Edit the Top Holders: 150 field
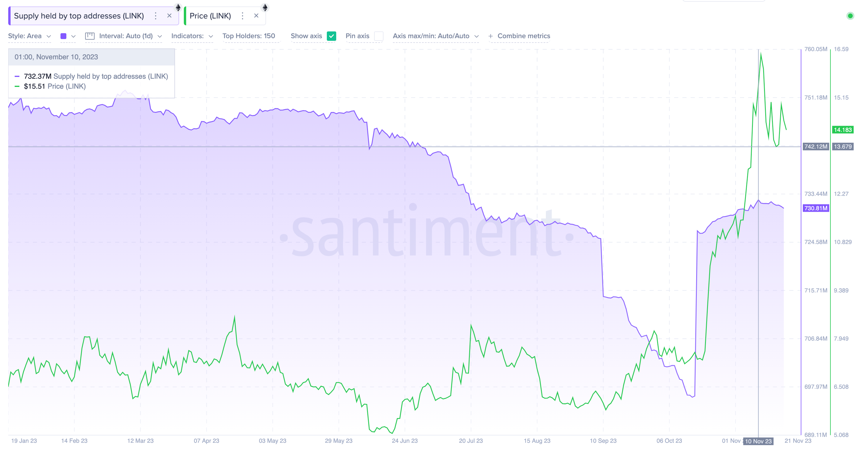868x451 pixels. tap(249, 36)
